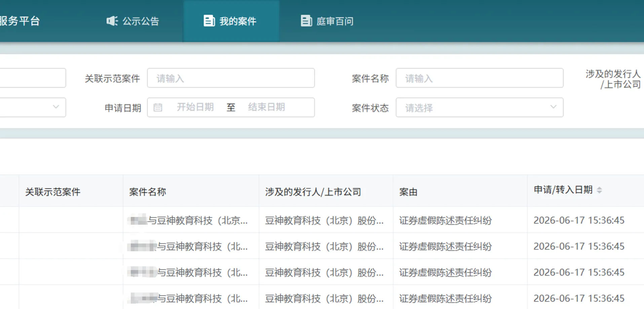Click the document icon beside 庭审百问
644x309 pixels.
coord(306,21)
